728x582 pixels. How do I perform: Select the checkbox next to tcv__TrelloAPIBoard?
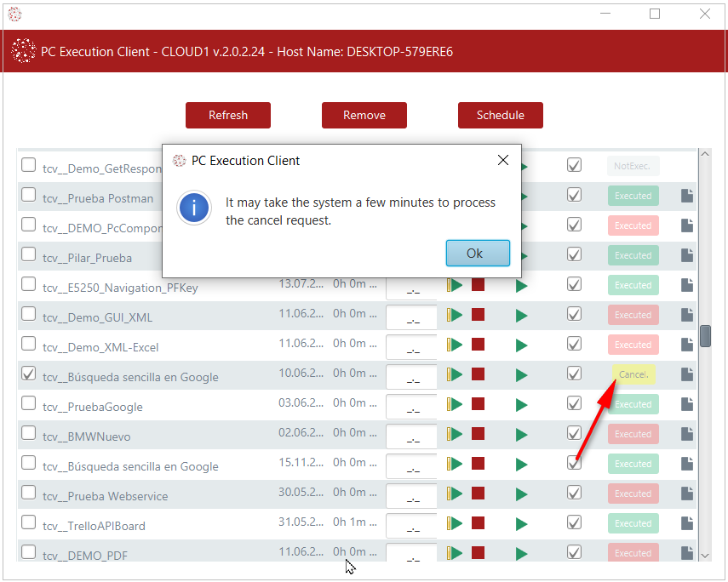(28, 522)
